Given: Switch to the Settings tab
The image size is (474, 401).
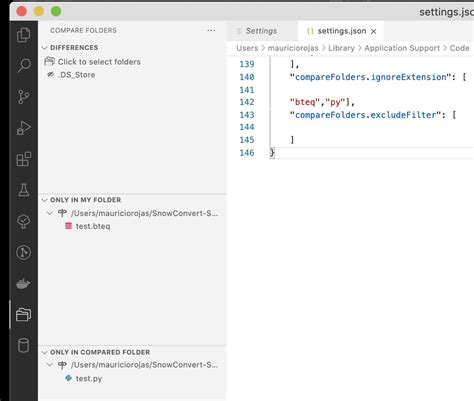Looking at the screenshot, I should (x=262, y=31).
